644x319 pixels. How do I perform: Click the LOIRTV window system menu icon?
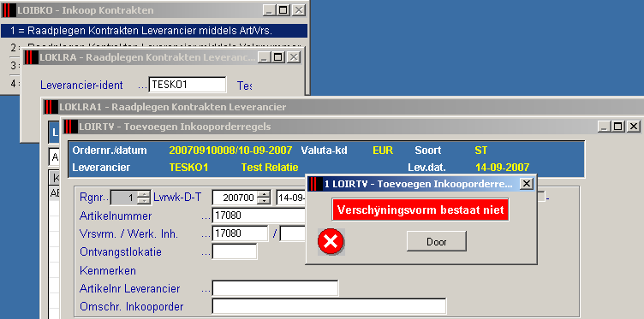pyautogui.click(x=70, y=127)
